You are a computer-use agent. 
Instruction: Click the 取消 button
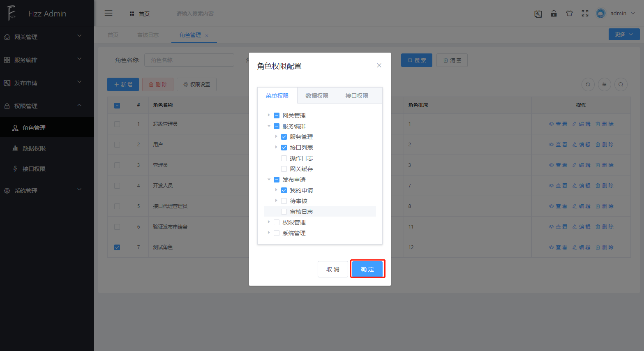click(x=332, y=269)
